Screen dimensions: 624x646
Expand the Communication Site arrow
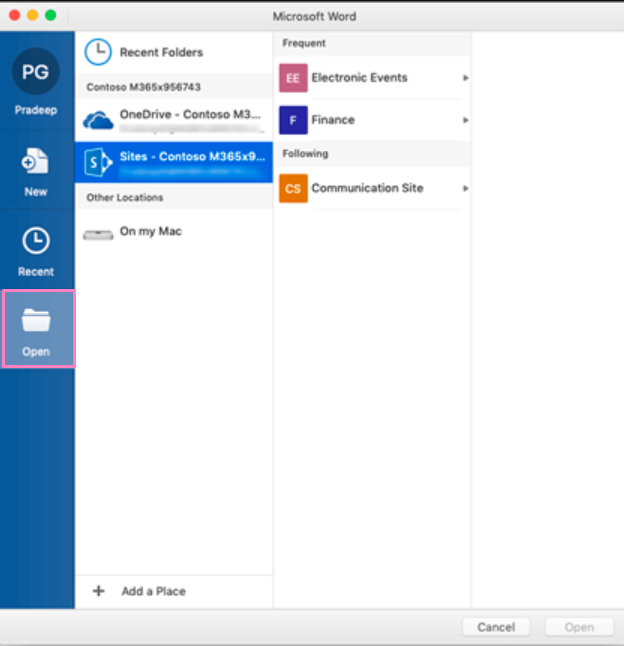(x=465, y=188)
